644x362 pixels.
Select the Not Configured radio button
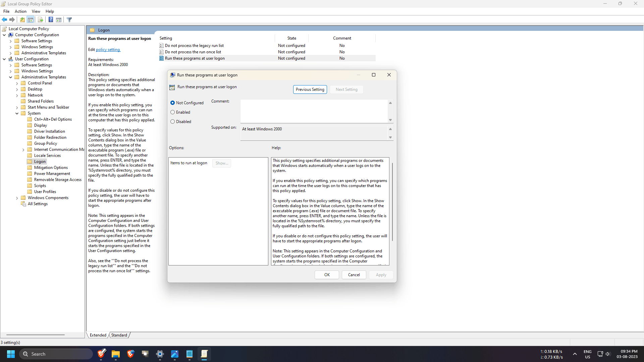(173, 103)
